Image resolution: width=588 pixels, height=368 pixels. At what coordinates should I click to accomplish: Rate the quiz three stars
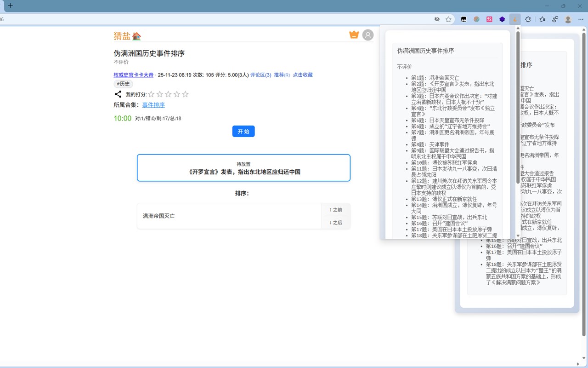tap(168, 94)
